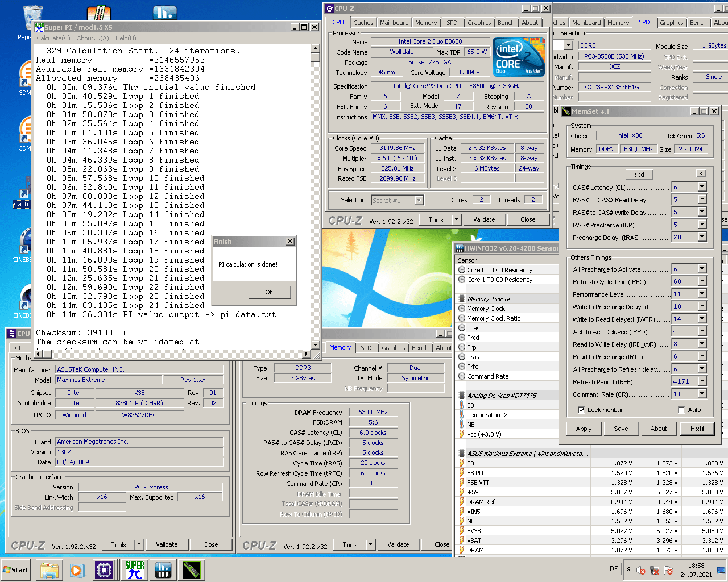Open Command Rate (CR) dropdown

(x=702, y=394)
